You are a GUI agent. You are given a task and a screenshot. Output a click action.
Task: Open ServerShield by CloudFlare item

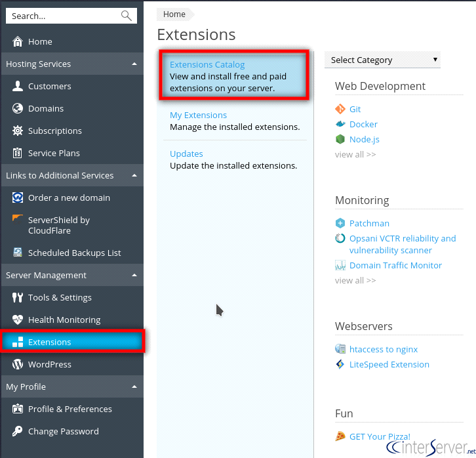pyautogui.click(x=72, y=225)
